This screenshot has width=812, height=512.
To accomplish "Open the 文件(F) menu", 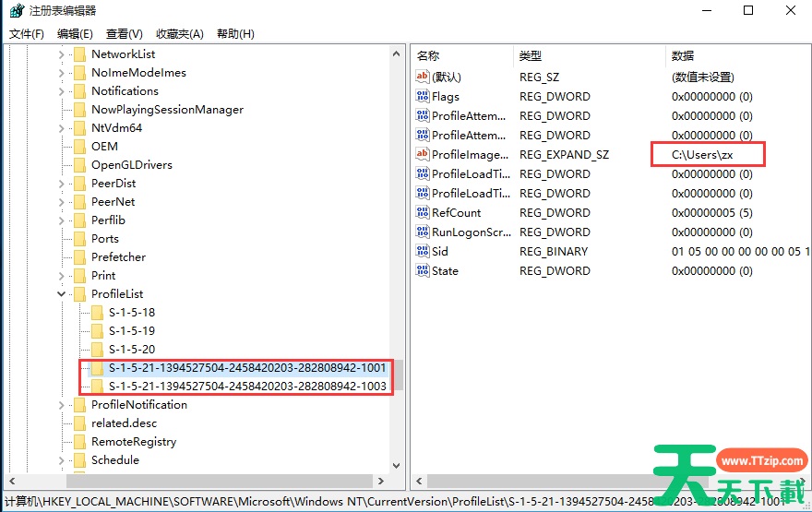I will [x=27, y=34].
